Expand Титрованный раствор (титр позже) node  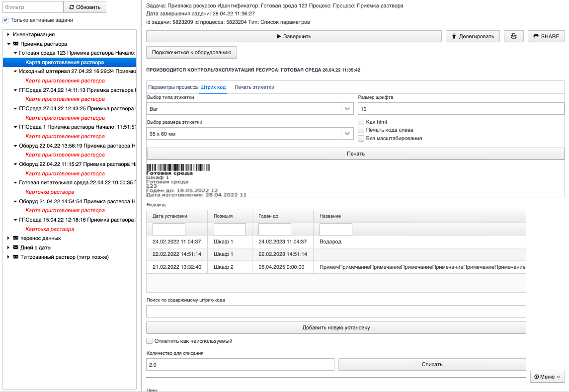pos(8,257)
